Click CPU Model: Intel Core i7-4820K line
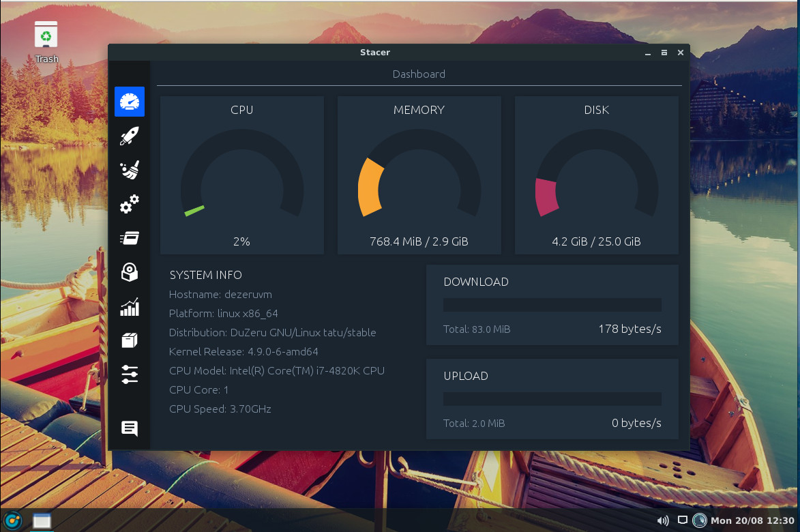The width and height of the screenshot is (800, 532). point(276,371)
